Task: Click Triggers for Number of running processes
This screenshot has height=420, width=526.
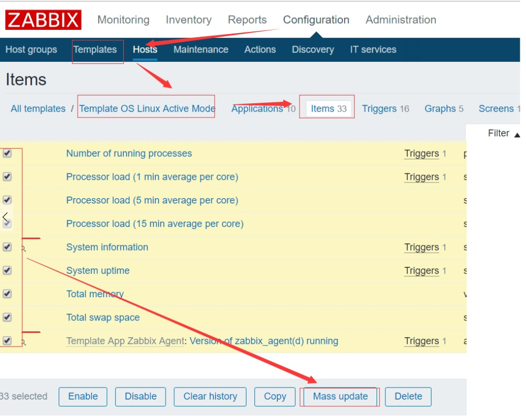Action: point(421,154)
